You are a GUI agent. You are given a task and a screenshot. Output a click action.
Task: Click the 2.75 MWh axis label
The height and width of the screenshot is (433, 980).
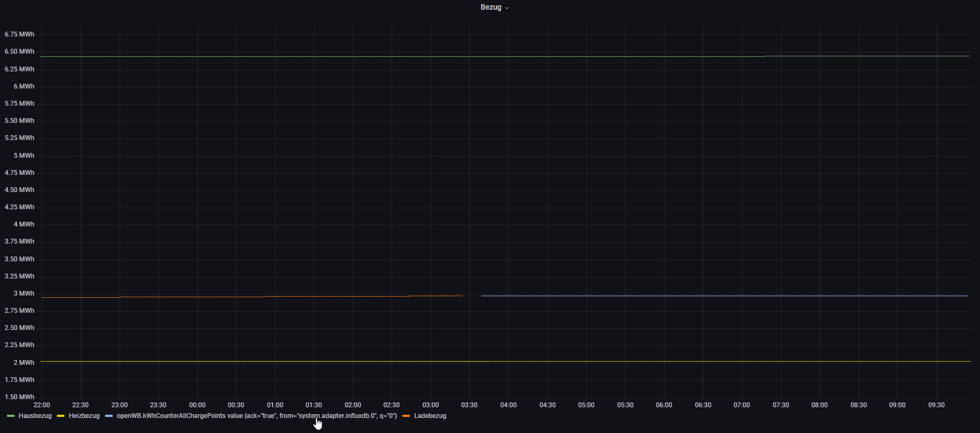[x=19, y=311]
